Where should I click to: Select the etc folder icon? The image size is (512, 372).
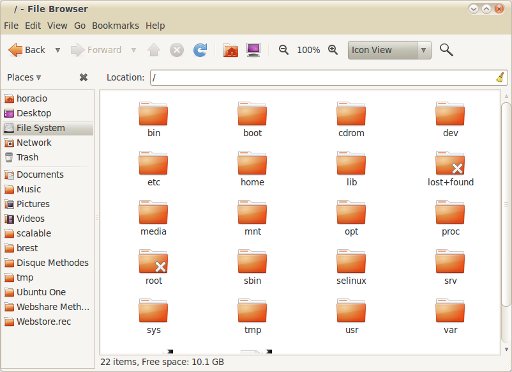click(x=153, y=163)
